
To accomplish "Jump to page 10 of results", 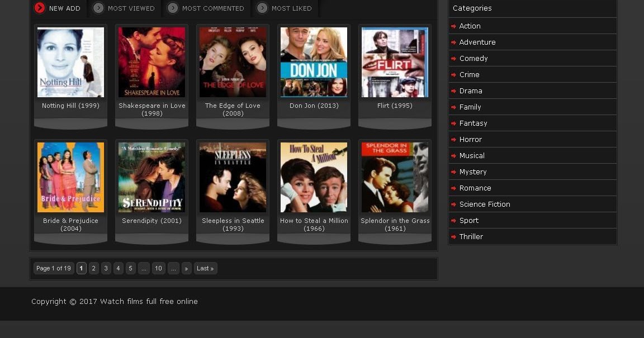I will tap(159, 268).
